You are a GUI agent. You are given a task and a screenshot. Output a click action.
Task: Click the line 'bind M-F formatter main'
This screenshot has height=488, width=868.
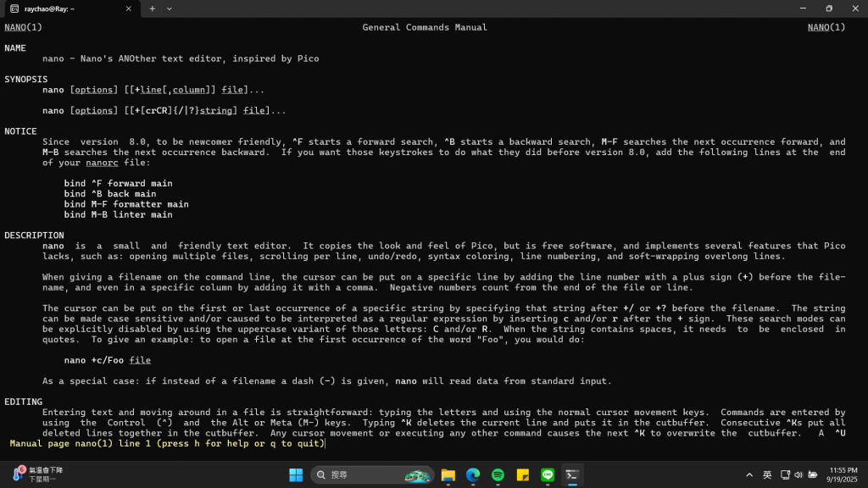[126, 204]
